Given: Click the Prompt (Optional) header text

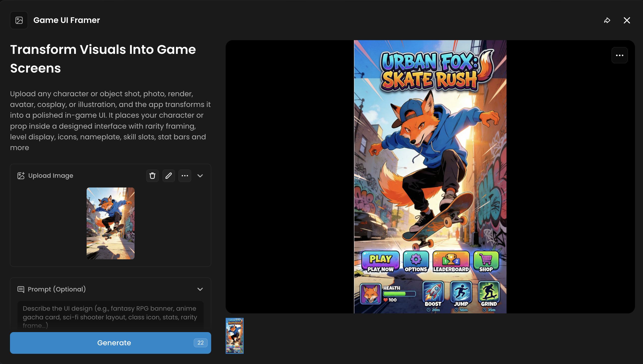Looking at the screenshot, I should click(57, 289).
